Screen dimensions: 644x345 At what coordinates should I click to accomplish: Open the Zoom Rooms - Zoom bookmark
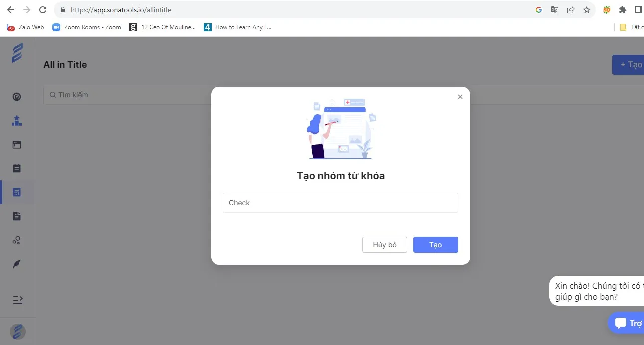87,27
